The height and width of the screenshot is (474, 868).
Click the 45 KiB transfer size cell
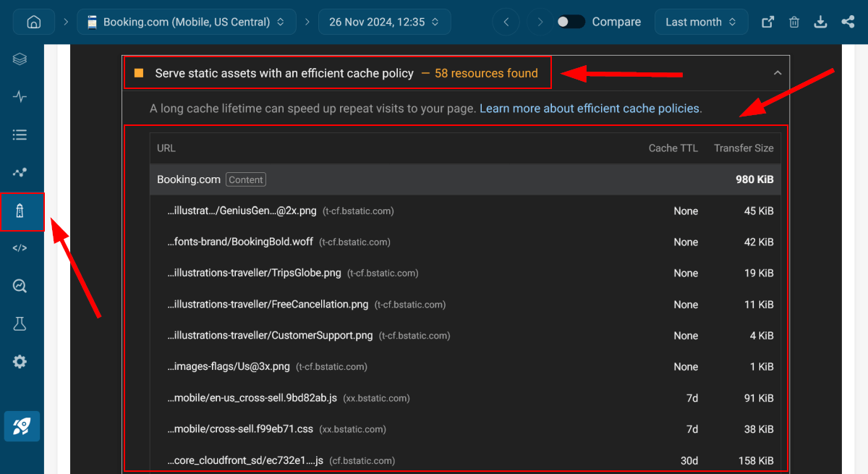tap(759, 211)
